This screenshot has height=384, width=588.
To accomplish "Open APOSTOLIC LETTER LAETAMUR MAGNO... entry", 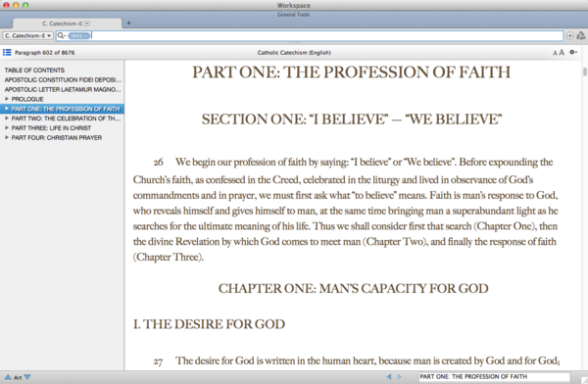I will click(x=63, y=89).
